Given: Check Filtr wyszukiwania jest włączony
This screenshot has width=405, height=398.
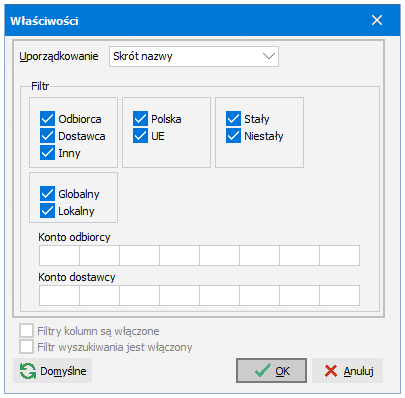Looking at the screenshot, I should pyautogui.click(x=26, y=347).
